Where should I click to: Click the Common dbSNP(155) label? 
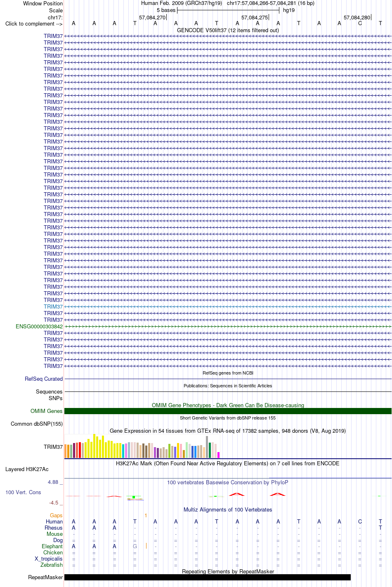37,424
